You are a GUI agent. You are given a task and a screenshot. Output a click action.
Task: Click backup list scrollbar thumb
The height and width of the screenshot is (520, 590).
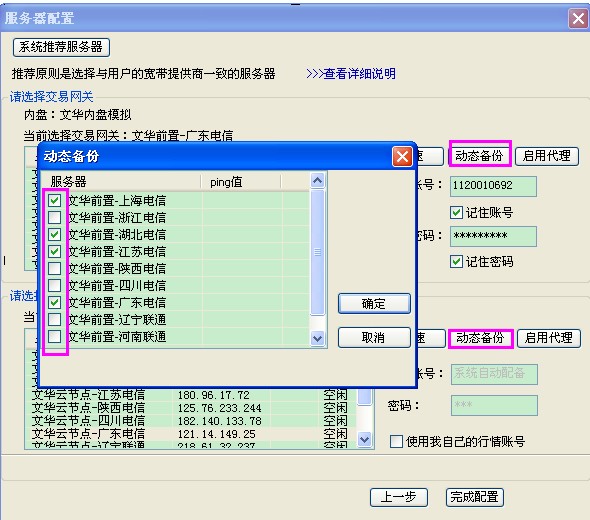(318, 252)
